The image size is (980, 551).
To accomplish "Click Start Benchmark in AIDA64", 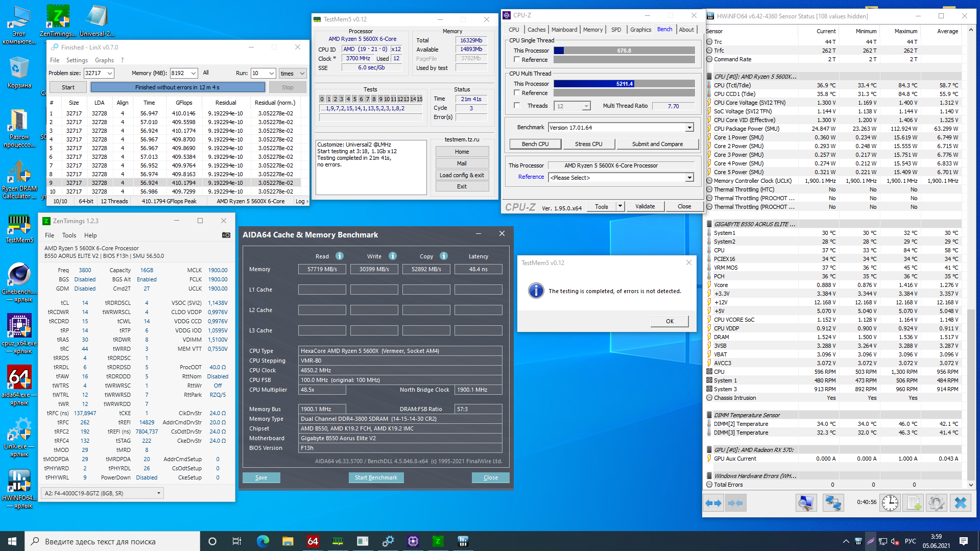I will [376, 477].
